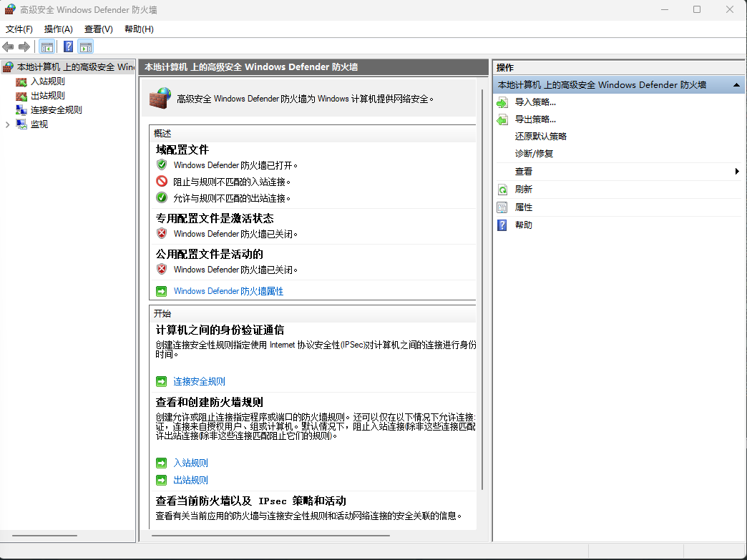
Task: Open 属性 from the actions pane
Action: (524, 207)
